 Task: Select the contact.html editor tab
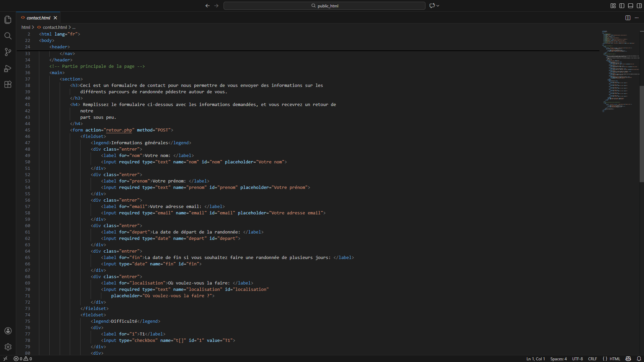click(38, 18)
